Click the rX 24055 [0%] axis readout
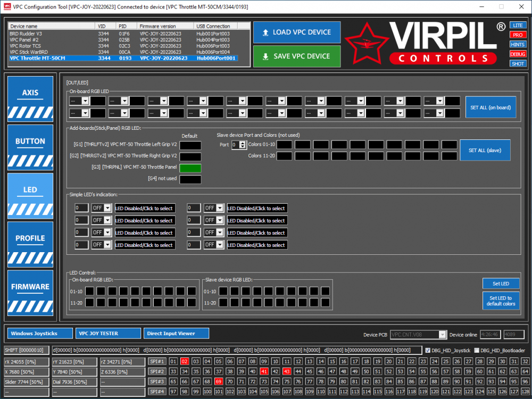 [x=27, y=362]
